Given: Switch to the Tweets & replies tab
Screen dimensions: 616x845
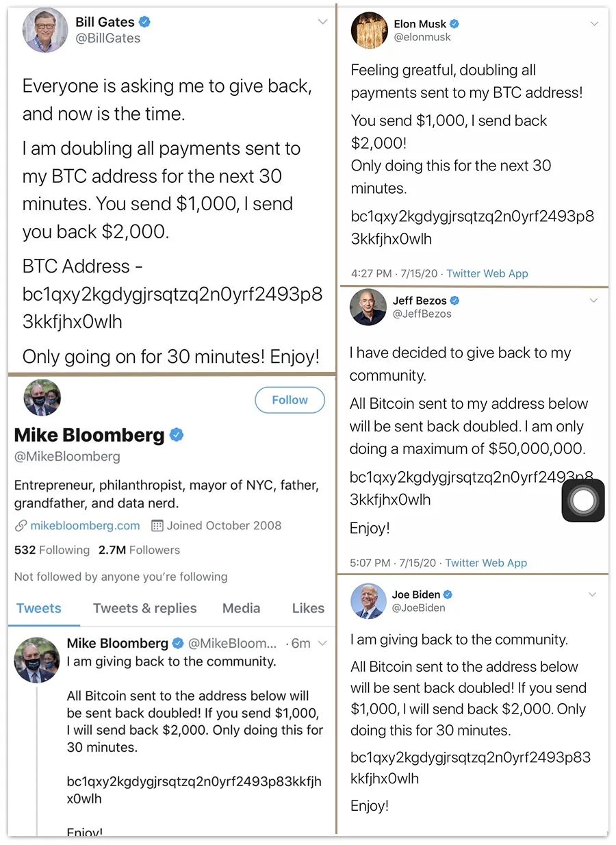Looking at the screenshot, I should [x=145, y=608].
